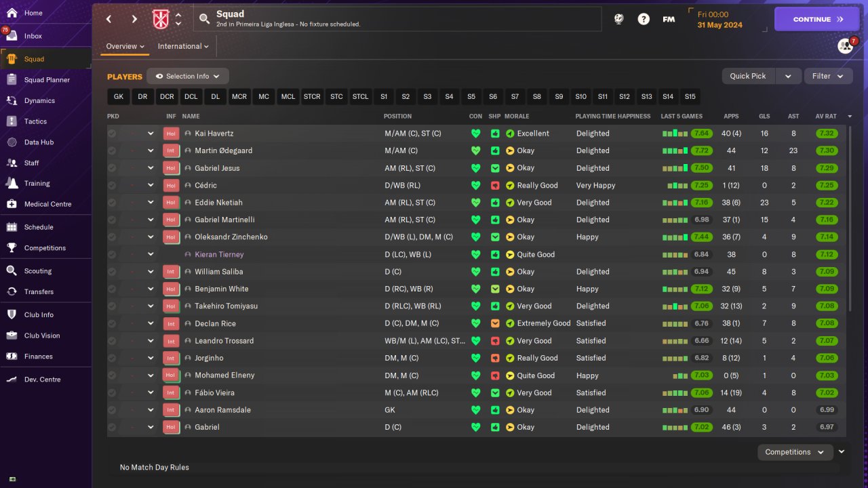Open Oleksandr Zinchenko's player profile
Image resolution: width=868 pixels, height=488 pixels.
pos(231,237)
